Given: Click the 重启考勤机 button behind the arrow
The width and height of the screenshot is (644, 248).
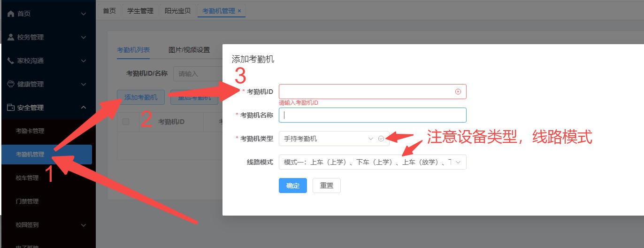Looking at the screenshot, I should coord(194,98).
